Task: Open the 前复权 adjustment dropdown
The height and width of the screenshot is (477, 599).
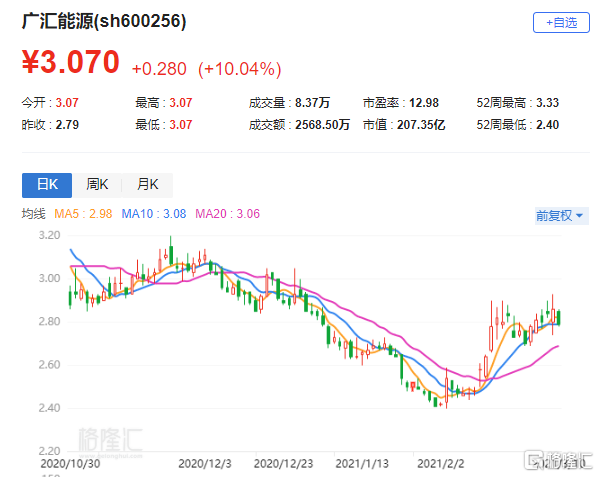Action: pos(562,216)
